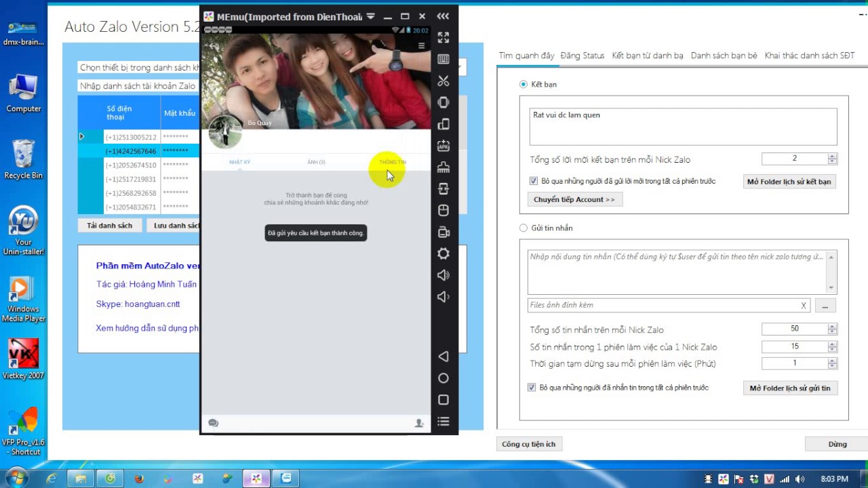Viewport: 868px width, 488px height.
Task: Tap the Android home circle in MEmu
Action: tap(443, 378)
